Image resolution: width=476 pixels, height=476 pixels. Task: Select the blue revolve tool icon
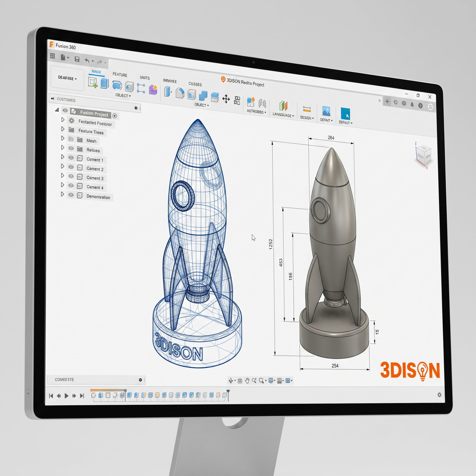[117, 86]
